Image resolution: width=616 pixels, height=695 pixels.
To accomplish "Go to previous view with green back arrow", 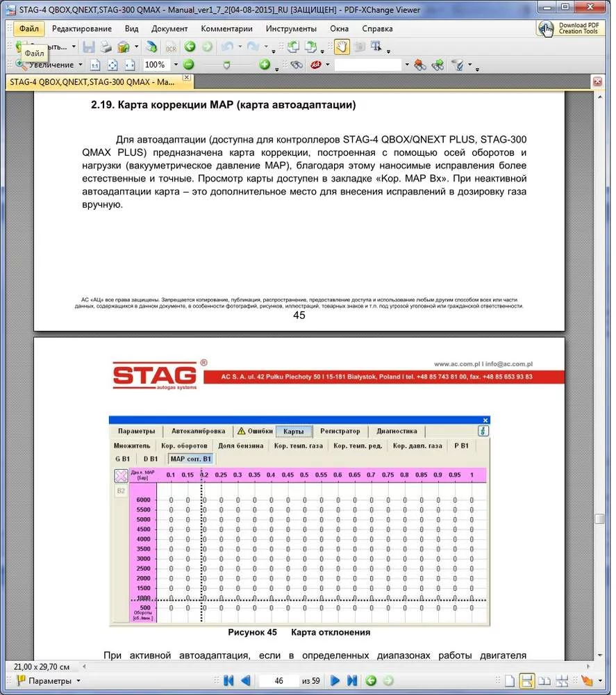I will (190, 47).
